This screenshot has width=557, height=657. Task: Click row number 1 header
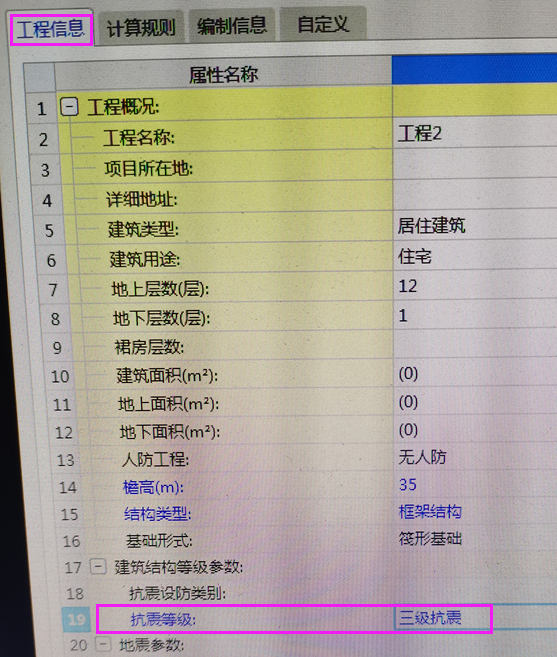[x=41, y=109]
